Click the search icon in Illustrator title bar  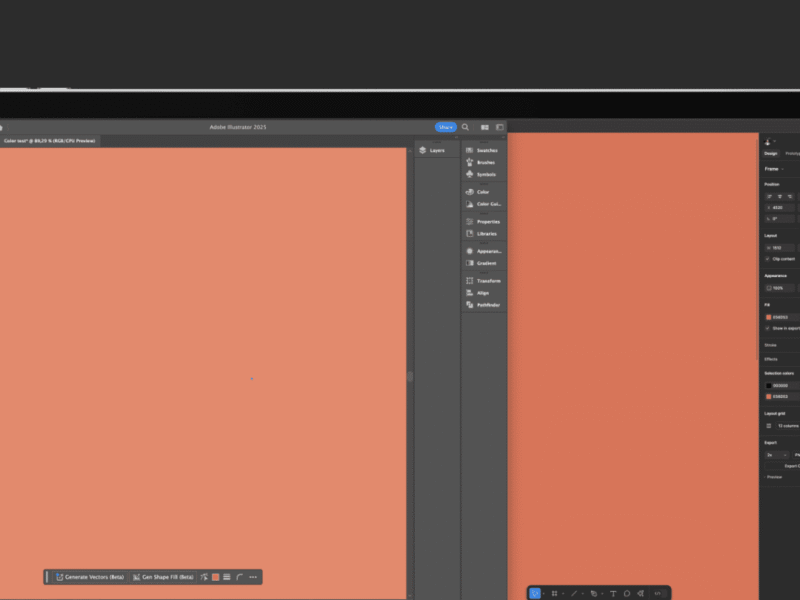click(x=465, y=127)
